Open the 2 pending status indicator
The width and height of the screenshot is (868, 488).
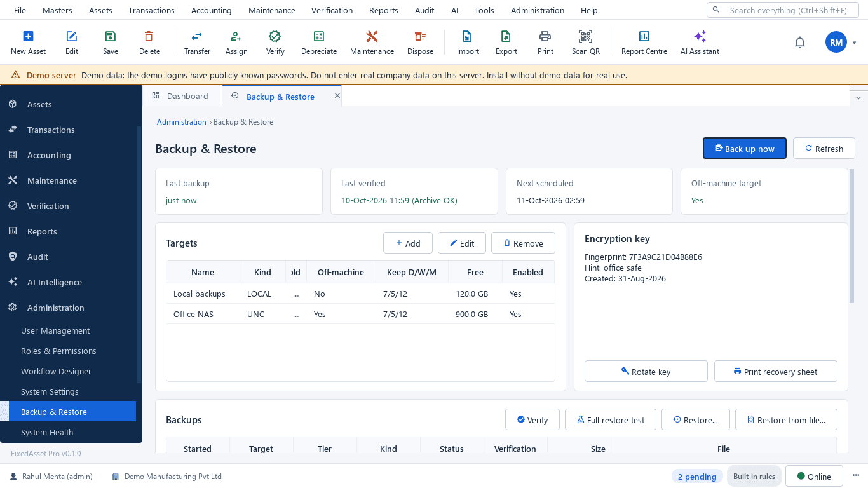[x=697, y=477]
